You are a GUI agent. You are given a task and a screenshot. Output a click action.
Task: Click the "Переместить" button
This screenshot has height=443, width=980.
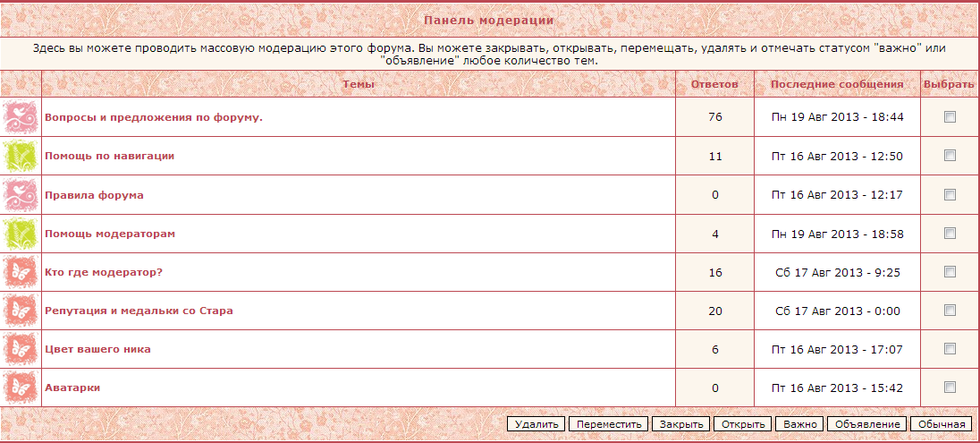(x=609, y=424)
